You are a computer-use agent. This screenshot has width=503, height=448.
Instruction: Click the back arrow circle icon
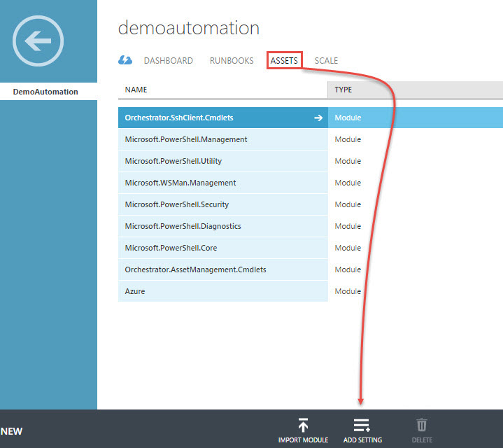point(38,41)
